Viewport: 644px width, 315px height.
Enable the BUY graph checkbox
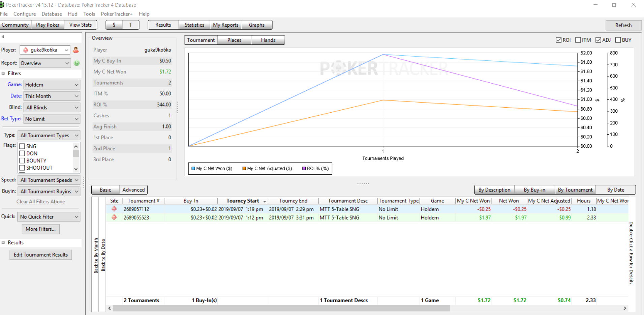point(618,40)
